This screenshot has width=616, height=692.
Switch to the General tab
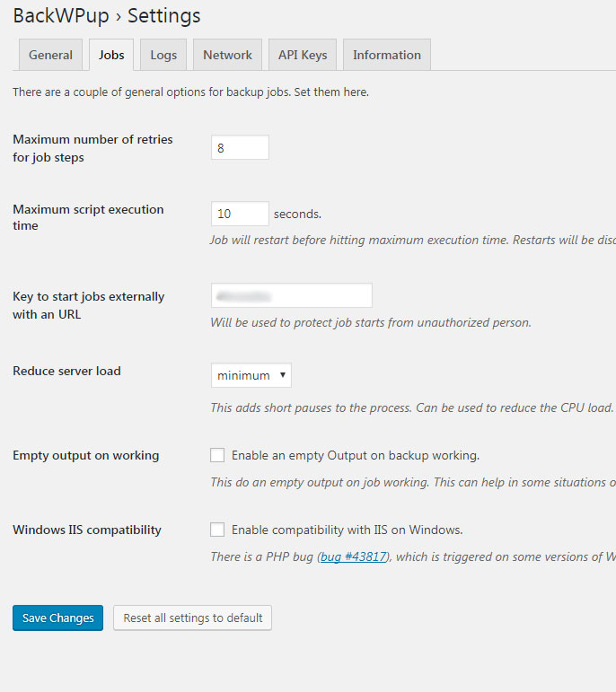(50, 55)
